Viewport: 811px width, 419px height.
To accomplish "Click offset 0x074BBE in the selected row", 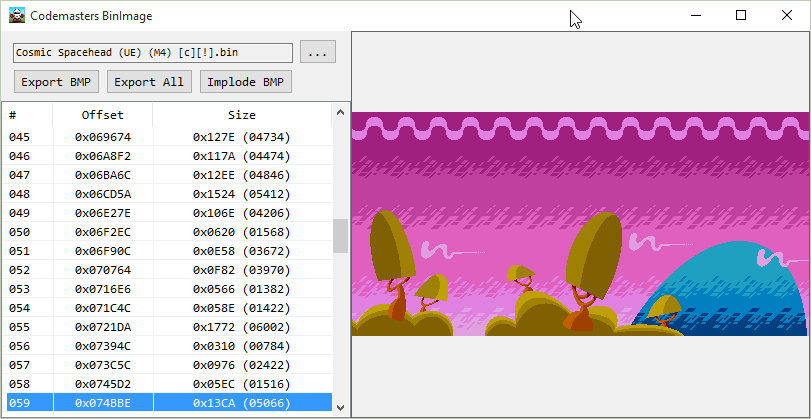I will [x=102, y=403].
